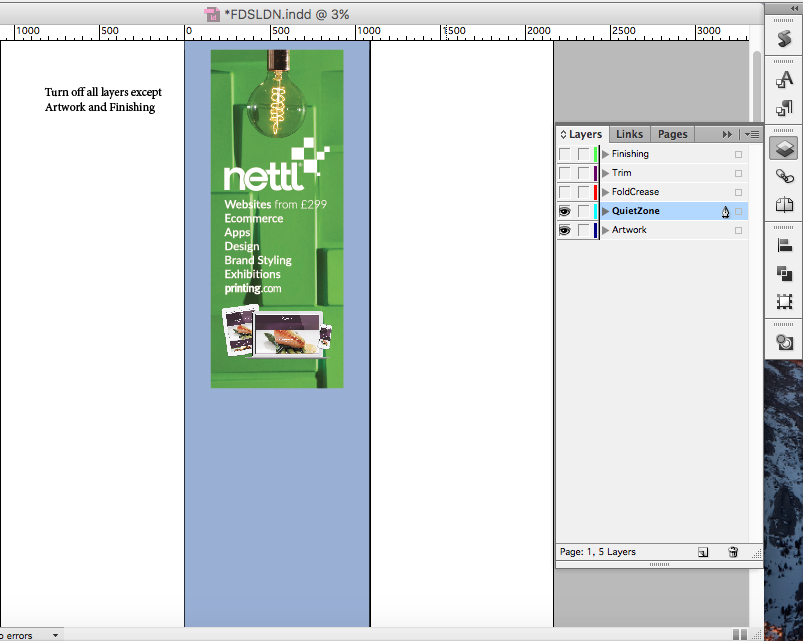Open the Paragraph Styles panel icon
The height and width of the screenshot is (641, 803).
[785, 108]
